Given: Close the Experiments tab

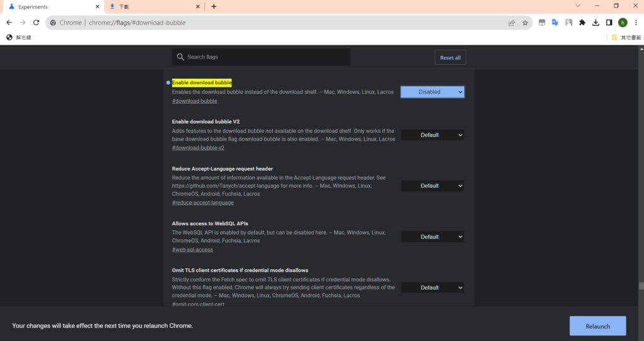Looking at the screenshot, I should tap(97, 6).
